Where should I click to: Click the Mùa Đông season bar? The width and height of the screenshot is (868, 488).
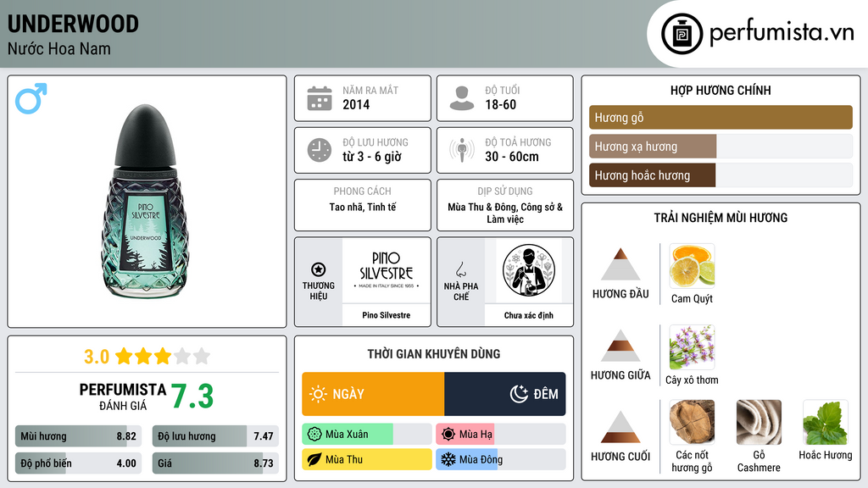point(500,460)
